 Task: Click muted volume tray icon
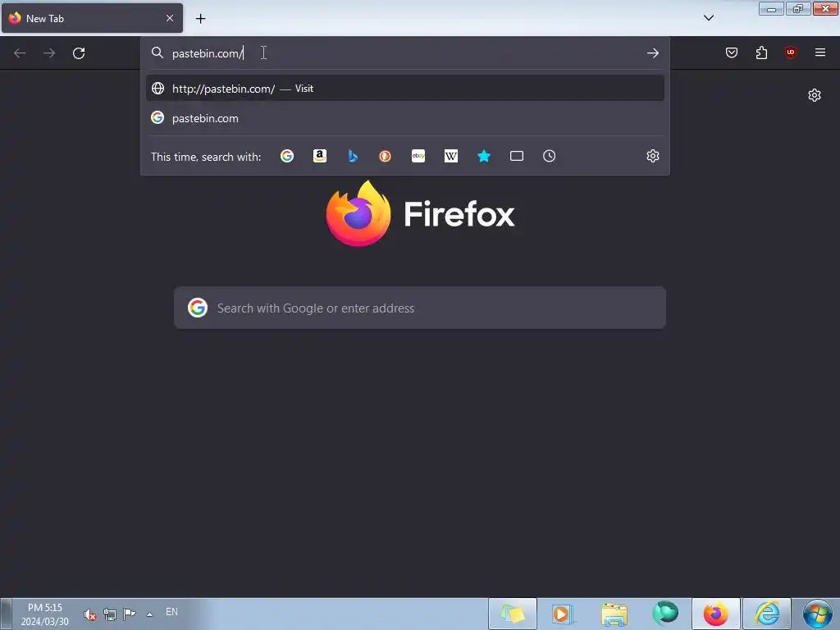(90, 614)
